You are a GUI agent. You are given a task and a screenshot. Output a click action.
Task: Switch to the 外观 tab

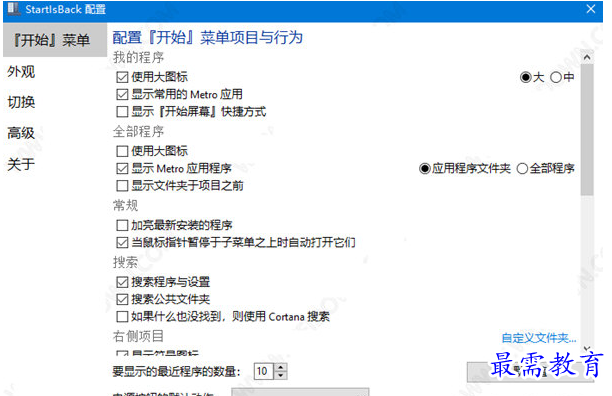21,72
